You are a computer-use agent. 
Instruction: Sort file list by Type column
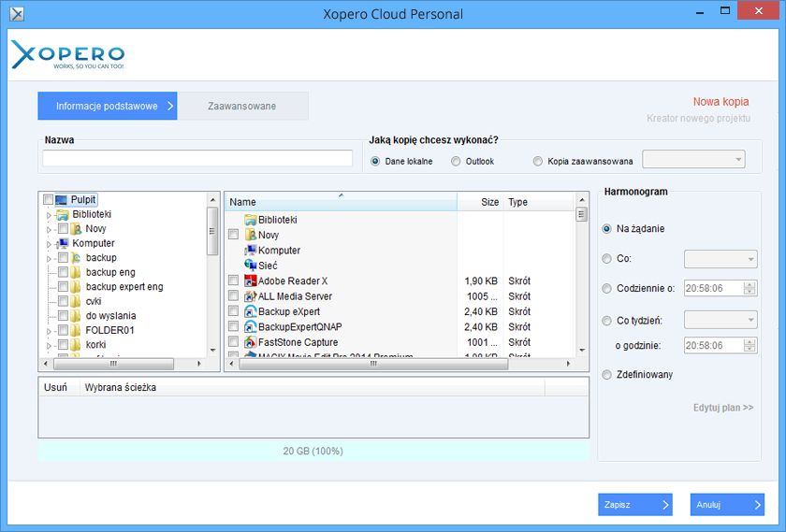[538, 202]
